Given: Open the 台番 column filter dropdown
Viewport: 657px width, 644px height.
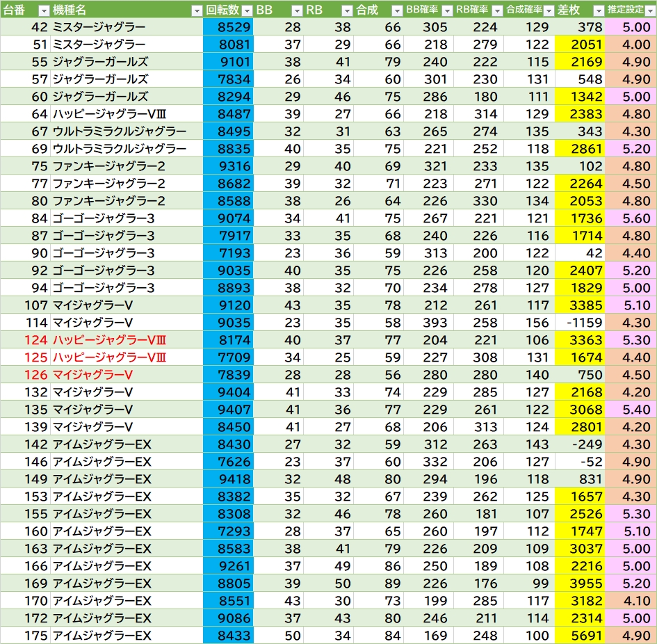Looking at the screenshot, I should [44, 11].
